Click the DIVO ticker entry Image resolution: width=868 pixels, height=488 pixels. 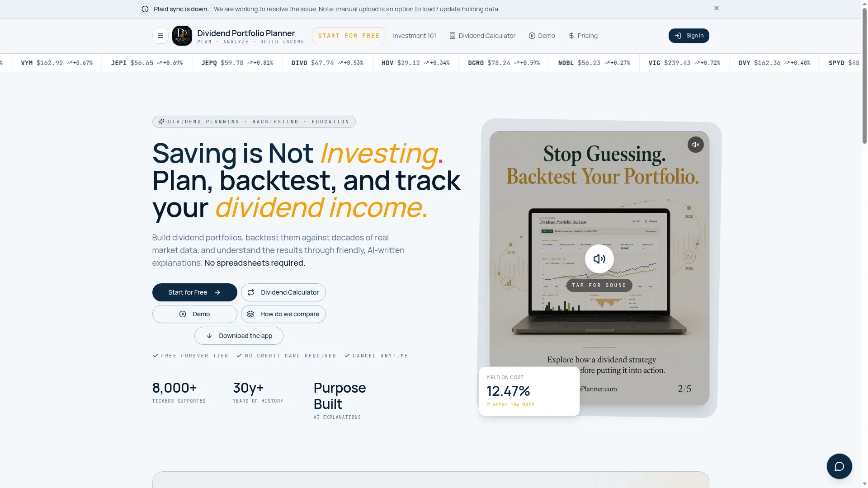[327, 63]
